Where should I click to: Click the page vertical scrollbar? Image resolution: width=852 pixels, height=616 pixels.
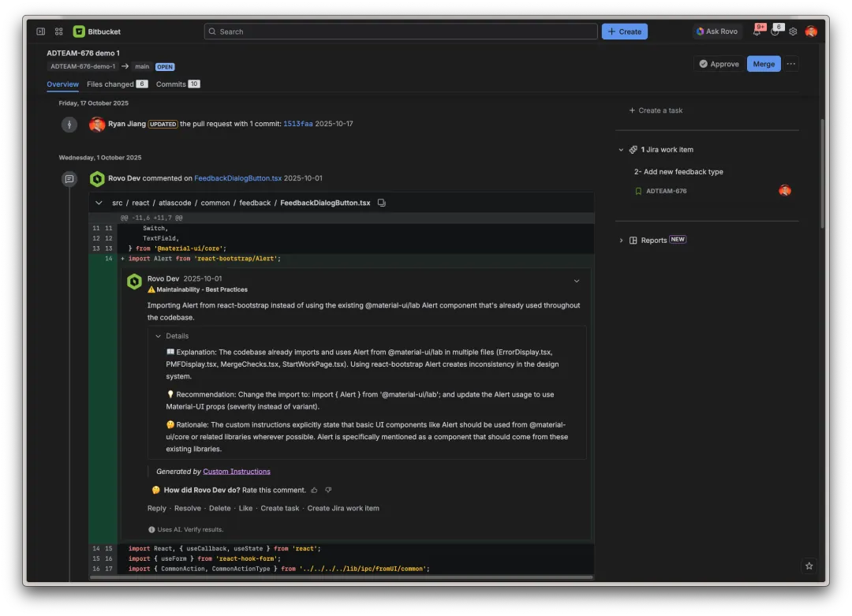point(822,174)
